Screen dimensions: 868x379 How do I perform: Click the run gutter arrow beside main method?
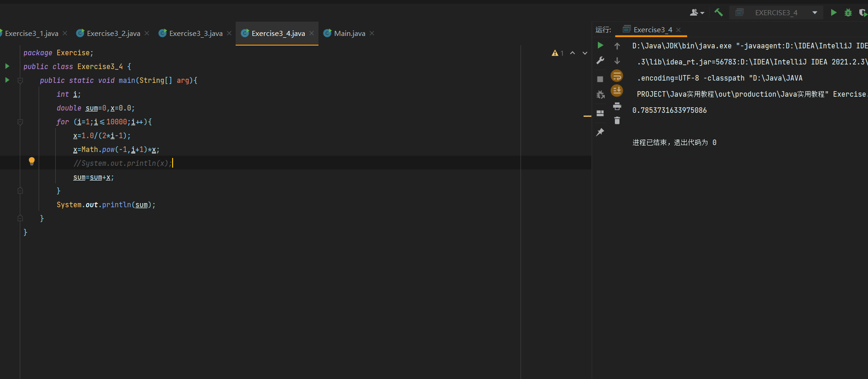pos(7,80)
